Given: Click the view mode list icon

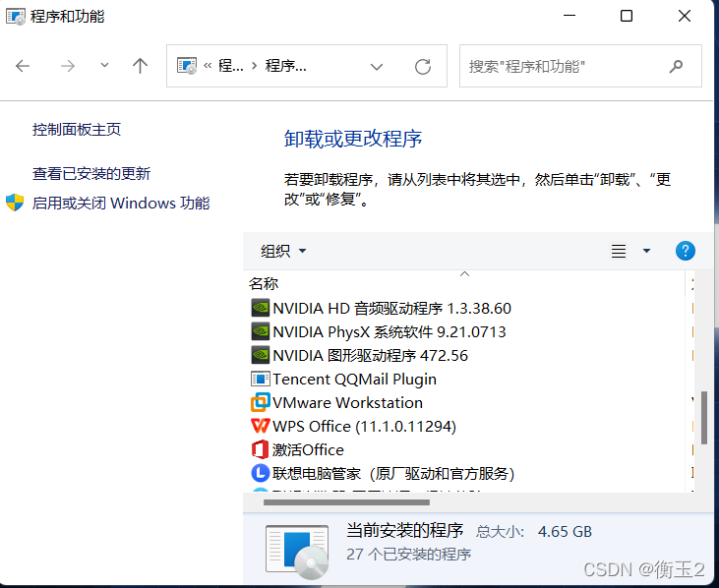Looking at the screenshot, I should 619,251.
